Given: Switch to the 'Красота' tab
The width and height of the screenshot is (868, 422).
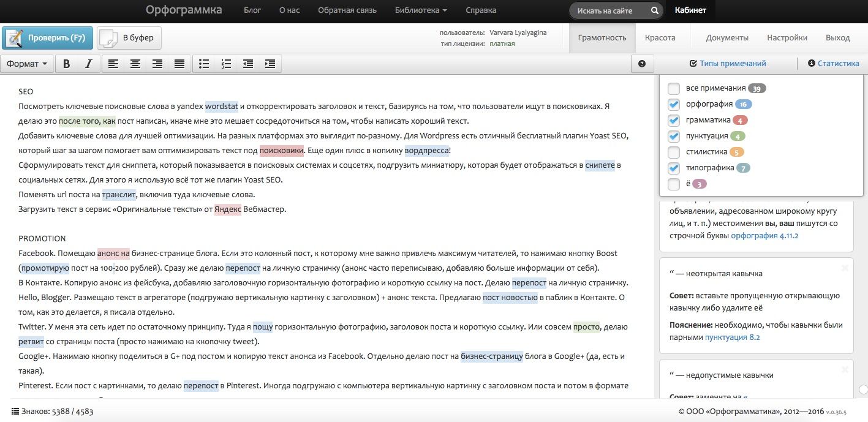Looking at the screenshot, I should pyautogui.click(x=660, y=38).
